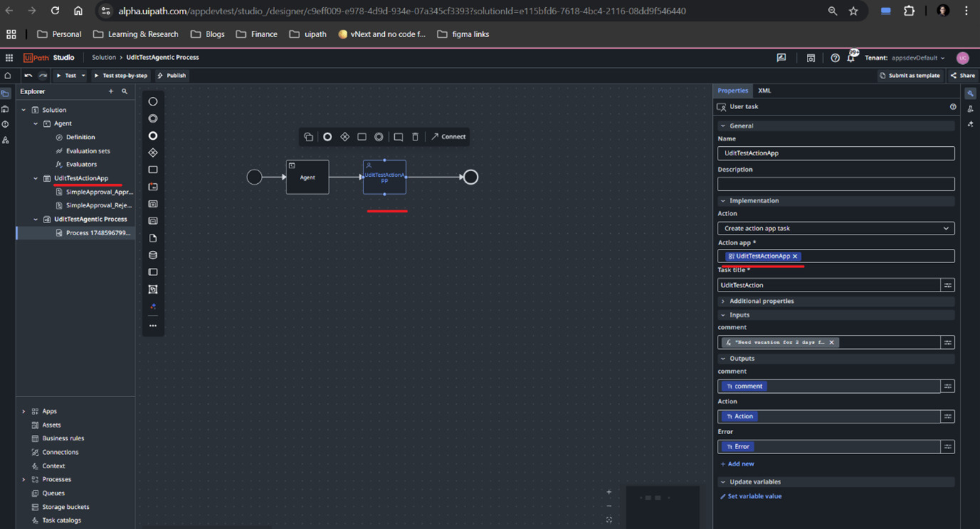Click the Studio home icon
Image resolution: width=980 pixels, height=529 pixels.
click(x=8, y=76)
